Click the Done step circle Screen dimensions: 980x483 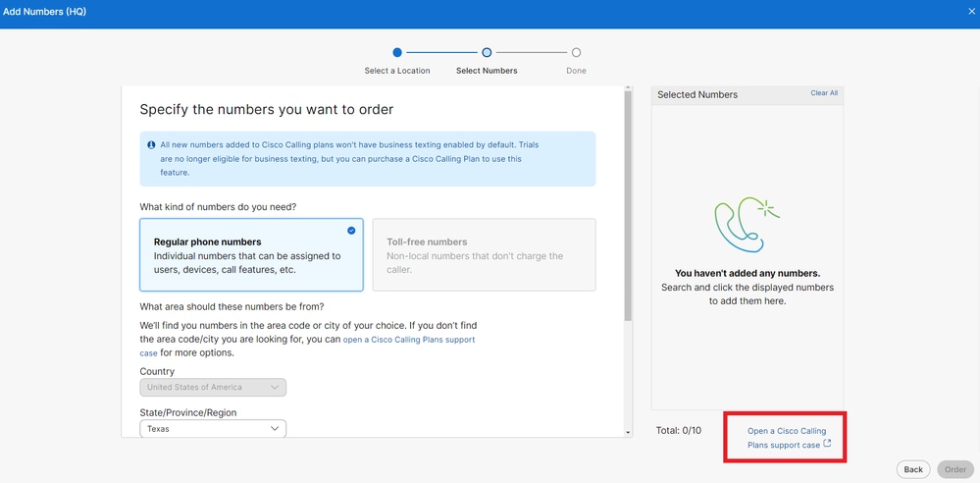click(x=576, y=53)
